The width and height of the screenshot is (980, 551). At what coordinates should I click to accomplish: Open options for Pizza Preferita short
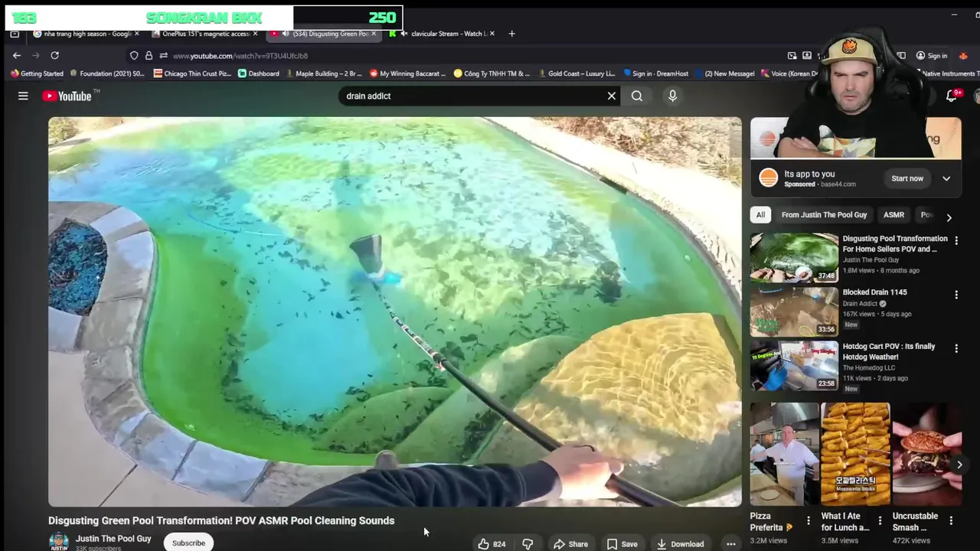(808, 520)
